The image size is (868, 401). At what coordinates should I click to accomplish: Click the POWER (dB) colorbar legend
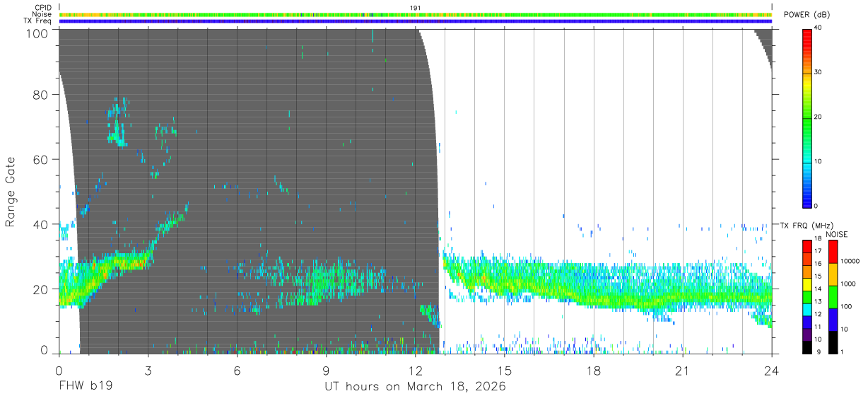807,117
